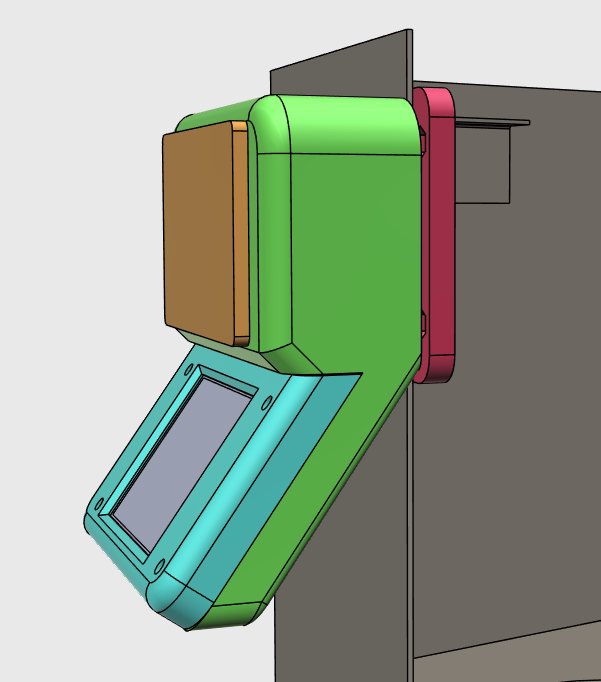Select the red mounting bracket
This screenshot has height=682, width=601.
click(440, 230)
